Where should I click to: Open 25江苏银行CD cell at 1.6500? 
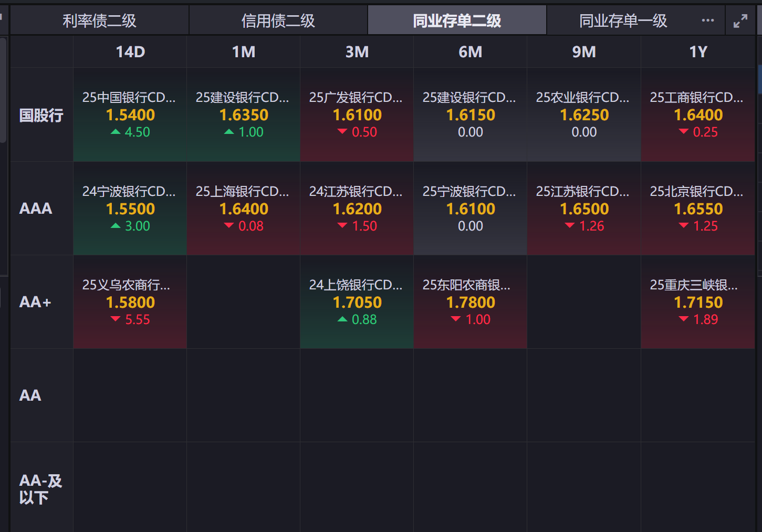pyautogui.click(x=584, y=208)
